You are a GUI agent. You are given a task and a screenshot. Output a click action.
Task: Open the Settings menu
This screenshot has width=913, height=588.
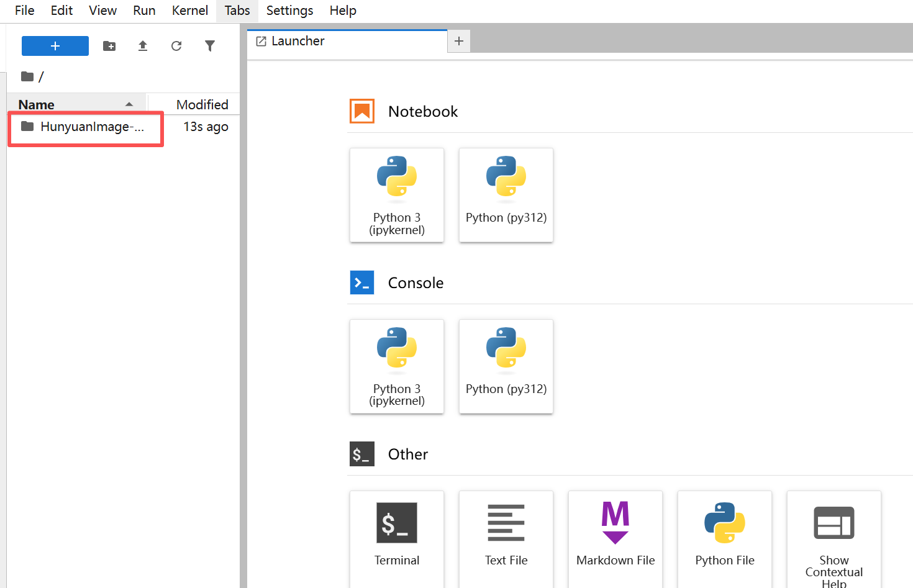[x=289, y=11]
